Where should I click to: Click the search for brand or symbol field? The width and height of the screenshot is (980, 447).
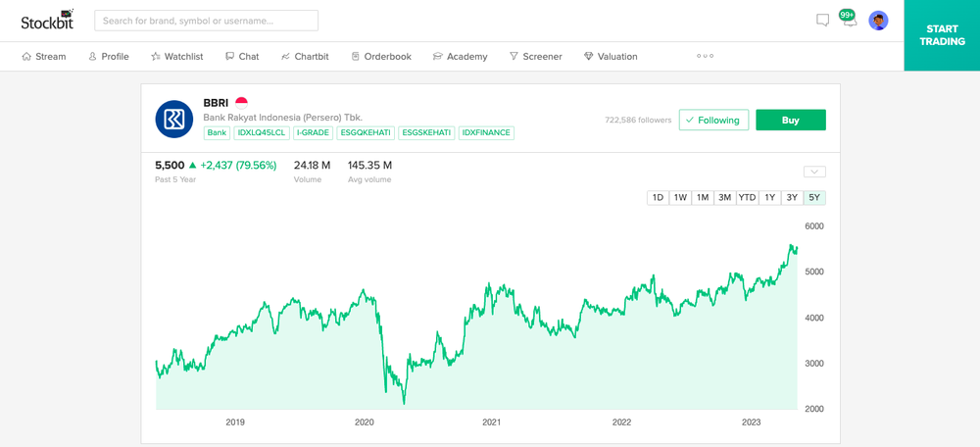coord(206,21)
